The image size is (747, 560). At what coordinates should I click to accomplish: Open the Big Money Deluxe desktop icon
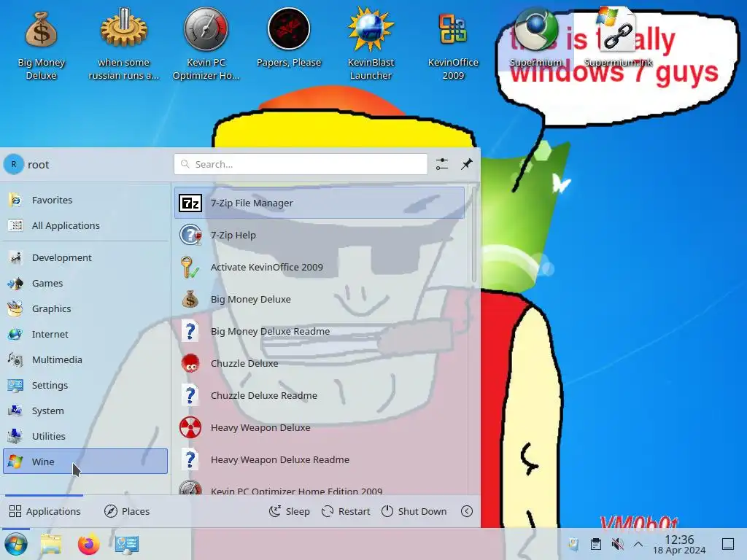point(41,45)
